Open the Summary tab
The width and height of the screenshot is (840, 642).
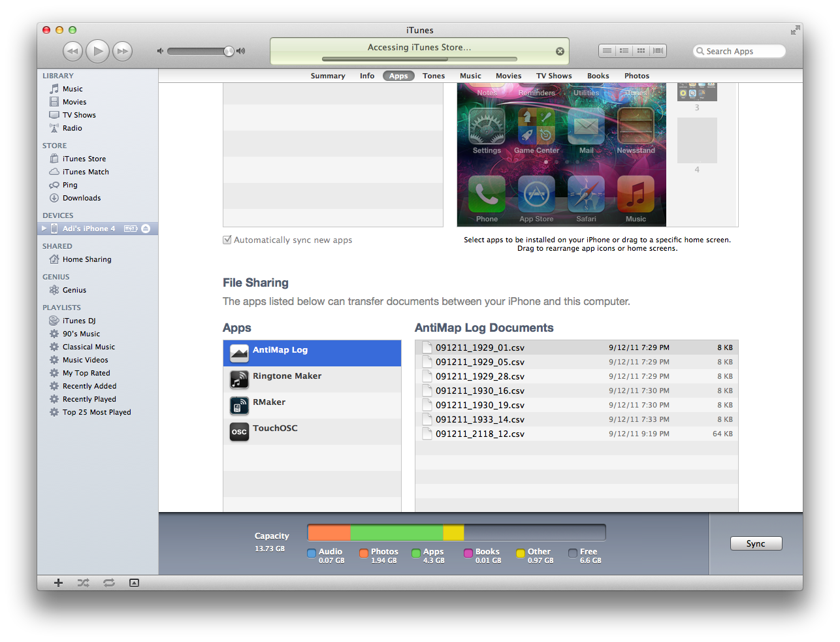pyautogui.click(x=328, y=76)
